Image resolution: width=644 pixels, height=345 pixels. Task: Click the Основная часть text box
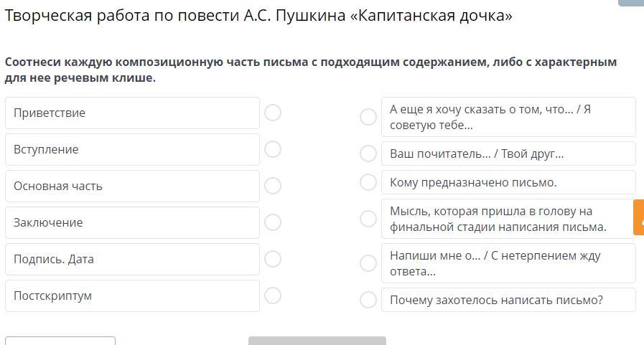point(132,186)
